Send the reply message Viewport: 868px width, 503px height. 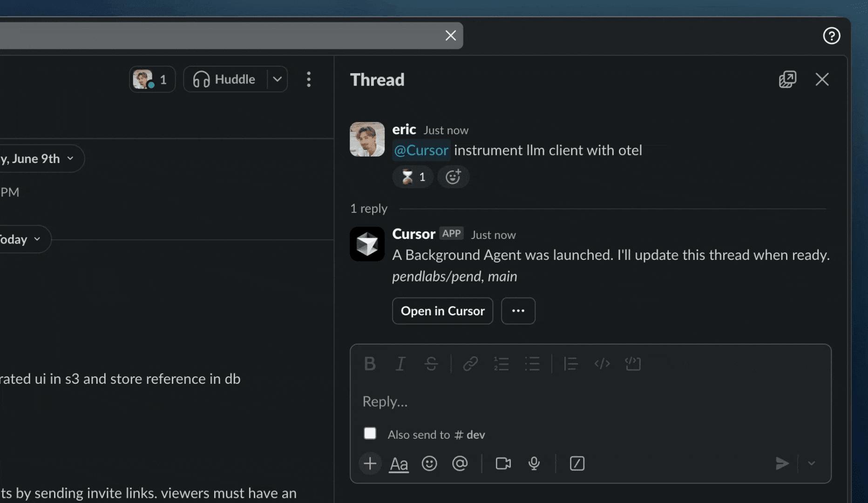tap(782, 463)
